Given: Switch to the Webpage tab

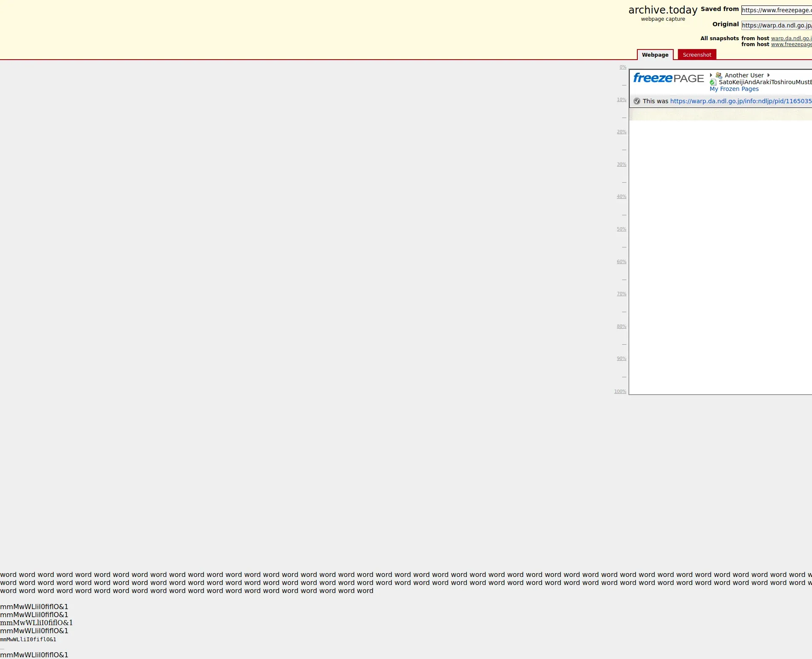Looking at the screenshot, I should [x=655, y=55].
